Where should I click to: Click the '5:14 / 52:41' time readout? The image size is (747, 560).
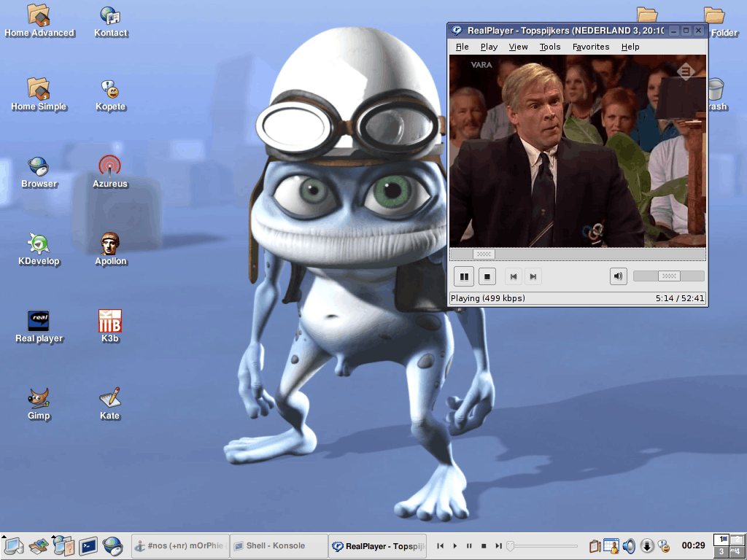(x=680, y=298)
